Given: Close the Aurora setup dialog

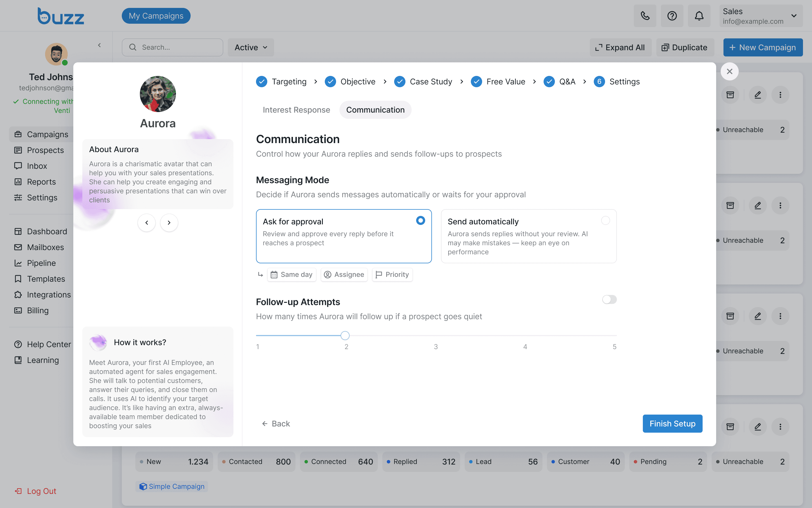Looking at the screenshot, I should pyautogui.click(x=729, y=71).
